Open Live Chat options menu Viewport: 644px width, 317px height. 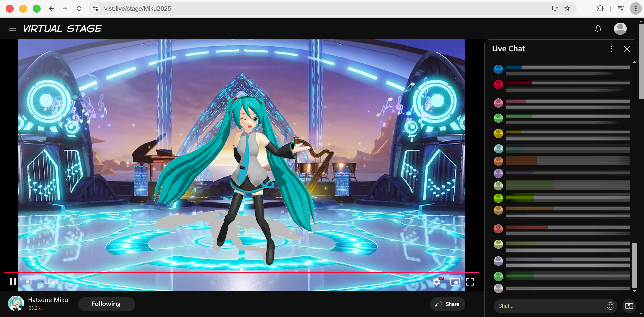pos(611,49)
